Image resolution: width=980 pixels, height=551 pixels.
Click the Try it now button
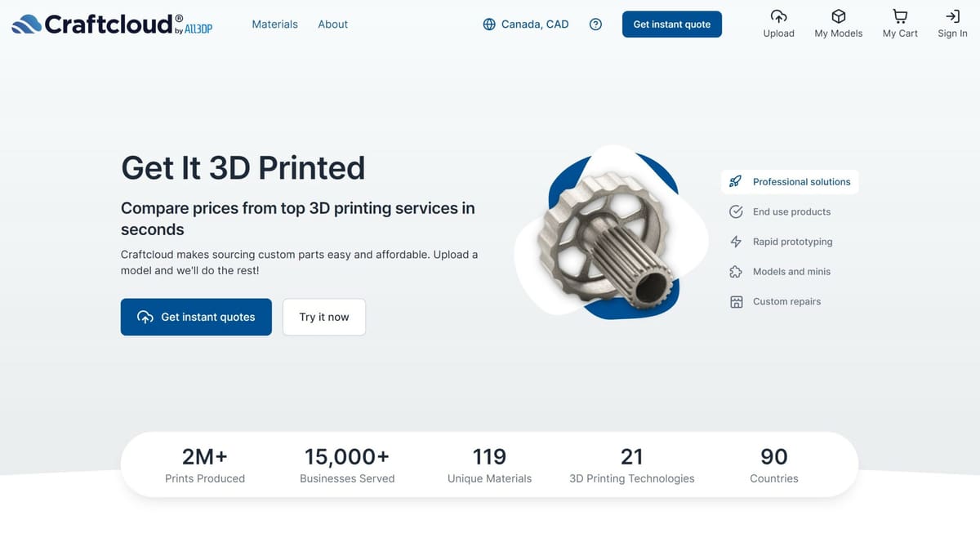tap(324, 317)
